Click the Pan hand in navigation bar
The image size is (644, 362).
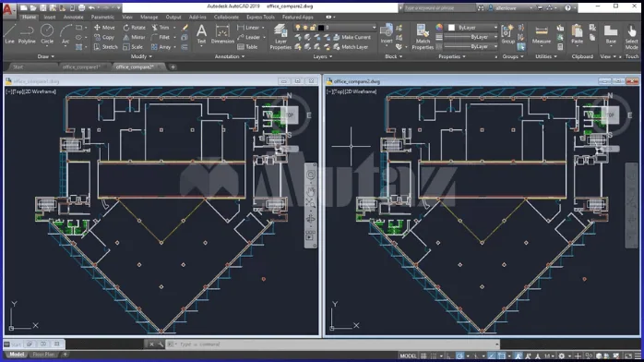pyautogui.click(x=311, y=191)
